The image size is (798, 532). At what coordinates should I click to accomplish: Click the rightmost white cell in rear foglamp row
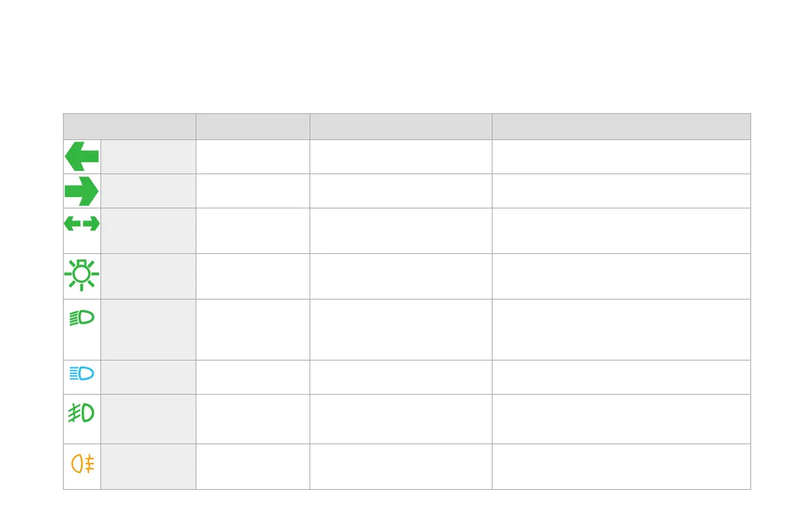click(x=621, y=466)
